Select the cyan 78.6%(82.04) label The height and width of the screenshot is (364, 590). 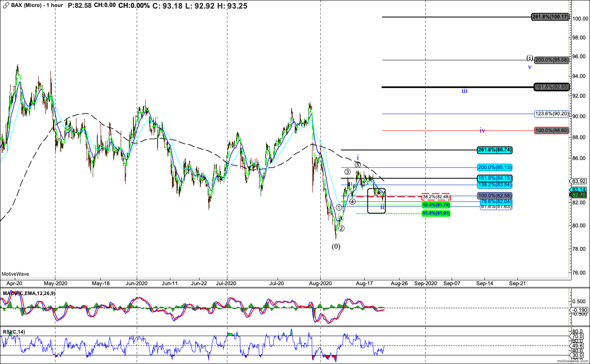click(x=496, y=201)
